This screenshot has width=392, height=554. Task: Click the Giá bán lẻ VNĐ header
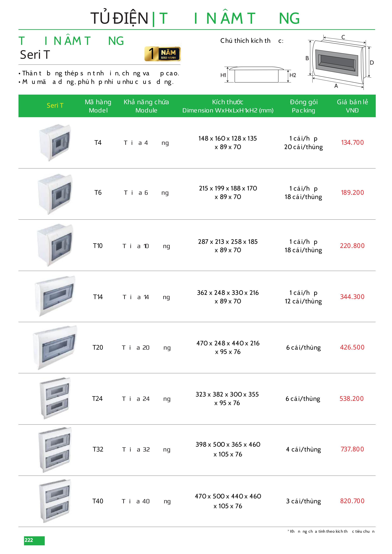[352, 106]
